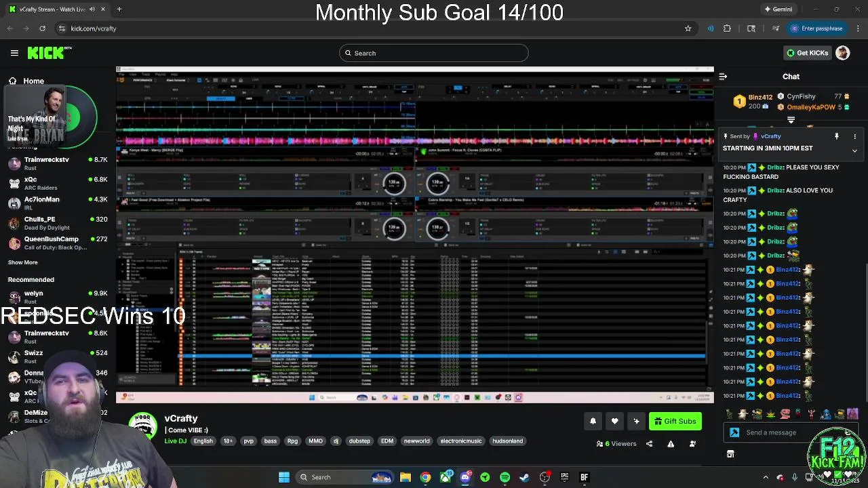Select the Rpg tag
This screenshot has width=868, height=488.
[x=292, y=441]
